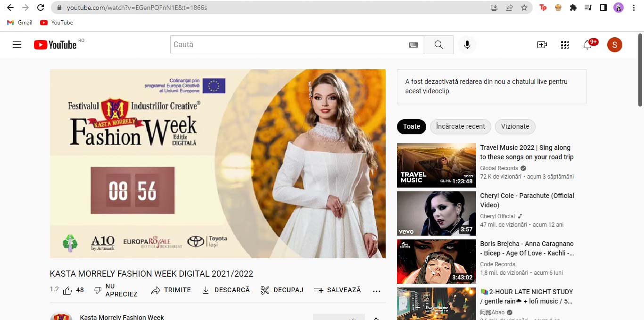Open the notifications bell
Screen dimensions: 644x320
(x=587, y=45)
